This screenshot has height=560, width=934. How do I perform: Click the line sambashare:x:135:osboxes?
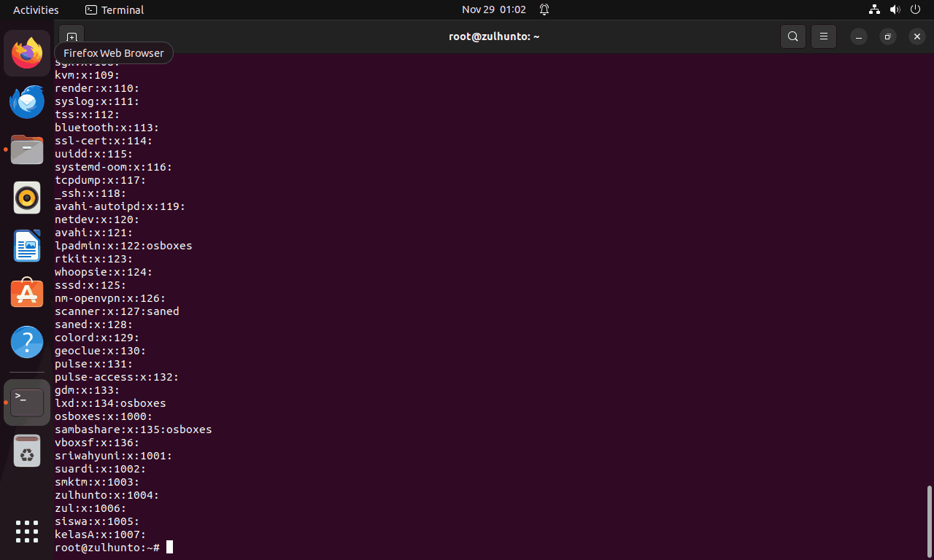(x=134, y=429)
